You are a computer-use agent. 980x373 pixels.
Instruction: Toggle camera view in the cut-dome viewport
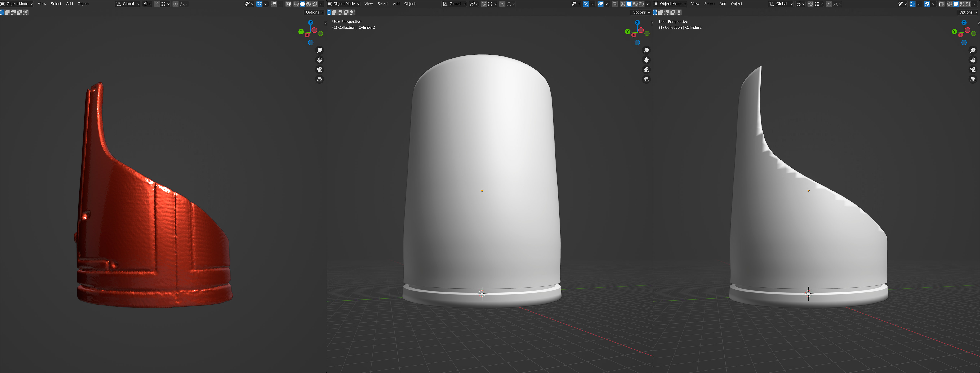(973, 70)
